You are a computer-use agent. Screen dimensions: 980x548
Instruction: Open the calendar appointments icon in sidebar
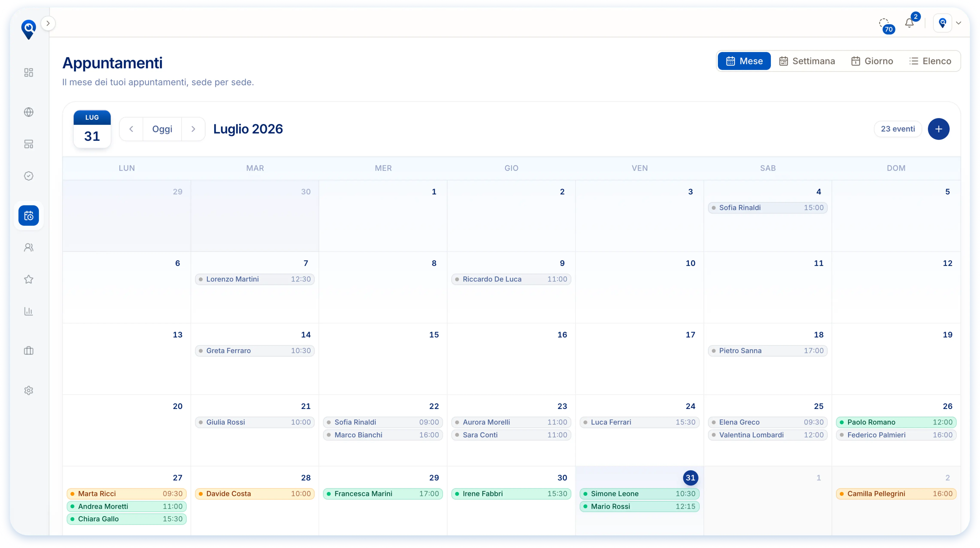point(29,216)
